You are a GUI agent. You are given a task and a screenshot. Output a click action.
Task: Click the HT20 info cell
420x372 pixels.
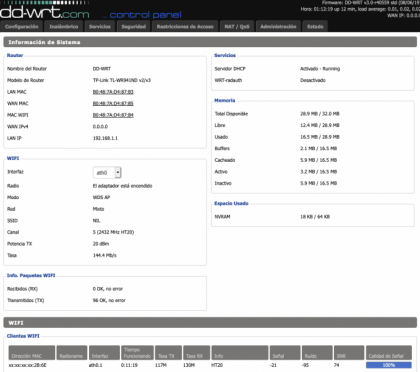click(x=217, y=365)
